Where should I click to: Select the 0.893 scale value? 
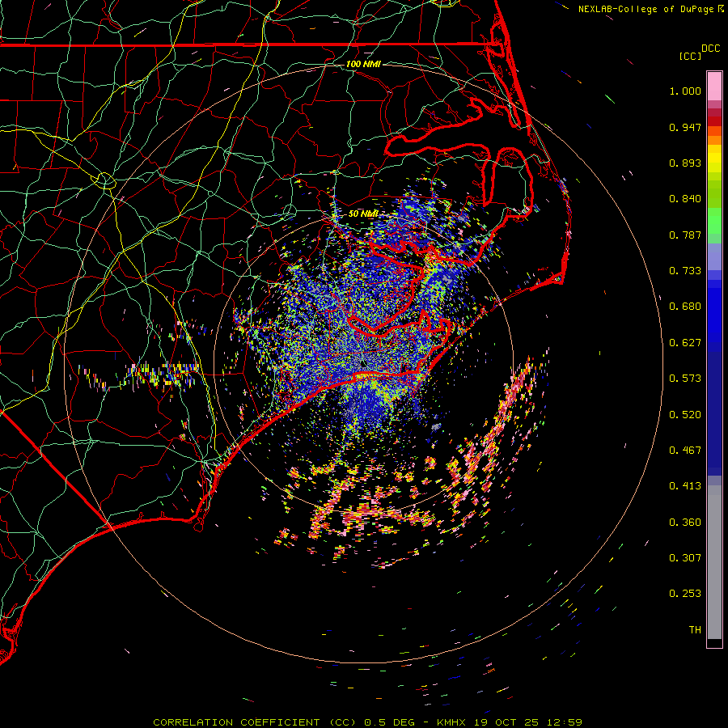(685, 163)
